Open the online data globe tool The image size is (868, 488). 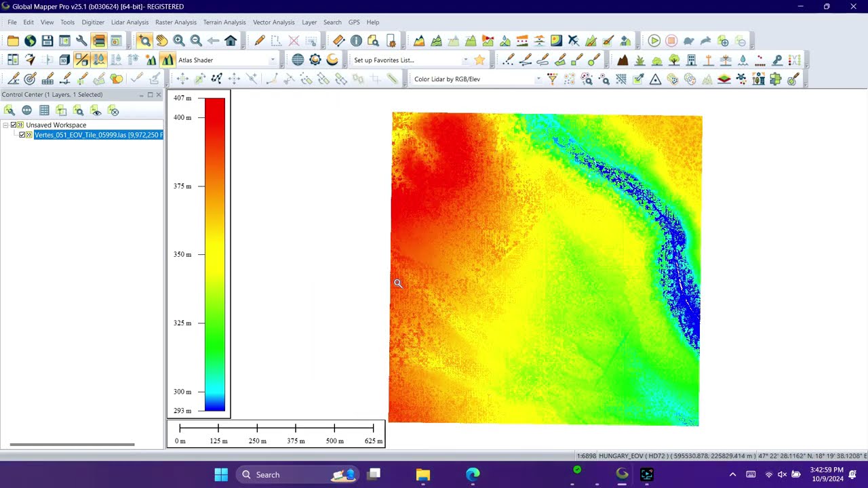pyautogui.click(x=30, y=41)
